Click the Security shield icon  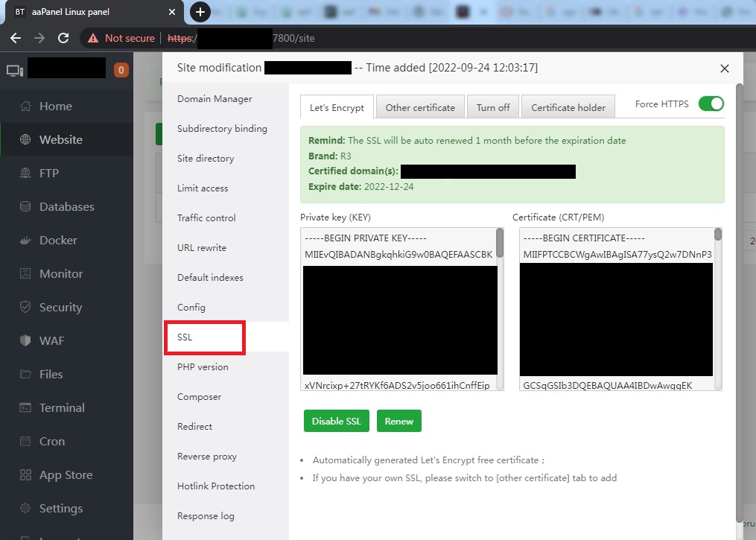click(26, 308)
